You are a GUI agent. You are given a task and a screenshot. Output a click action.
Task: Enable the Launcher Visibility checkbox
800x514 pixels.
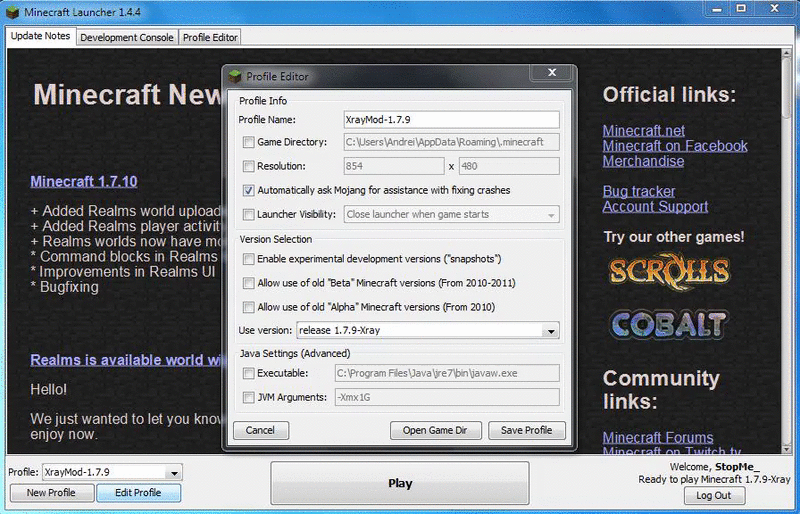[x=248, y=214]
